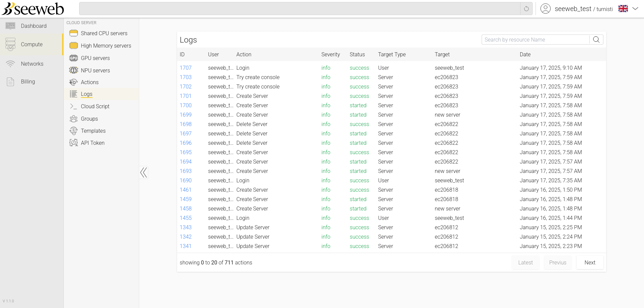
Task: Collapse the submenu with double-chevron handle
Action: coord(144,173)
